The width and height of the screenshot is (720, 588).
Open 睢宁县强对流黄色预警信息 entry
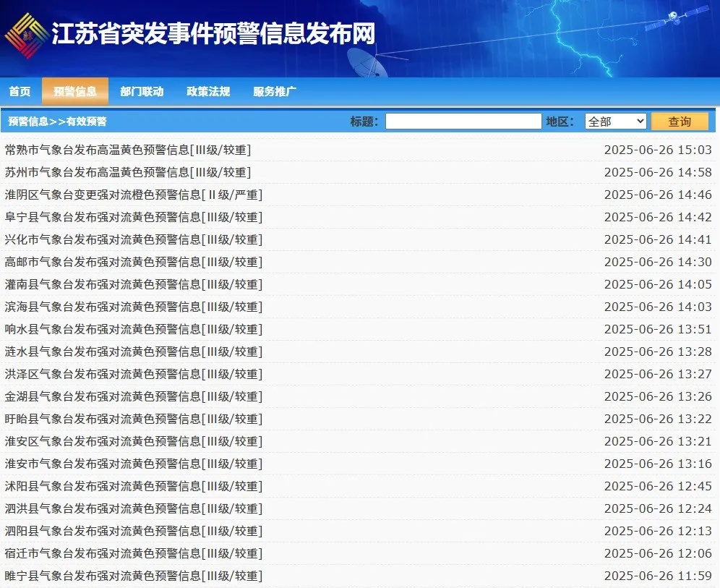click(x=131, y=576)
